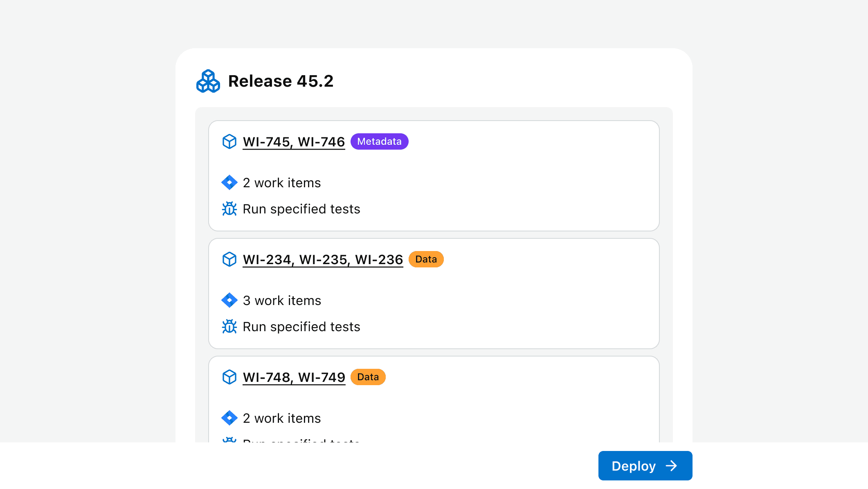Click 'Run specified tests' in the WI-234 card
Screen dimensions: 868x489
(301, 327)
